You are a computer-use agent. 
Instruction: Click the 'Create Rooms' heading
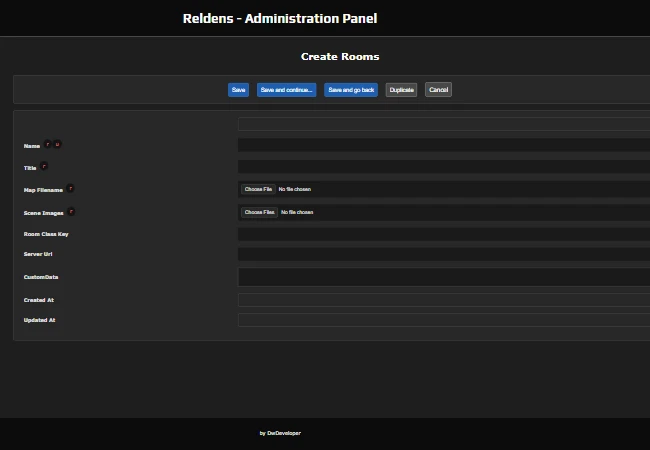340,56
